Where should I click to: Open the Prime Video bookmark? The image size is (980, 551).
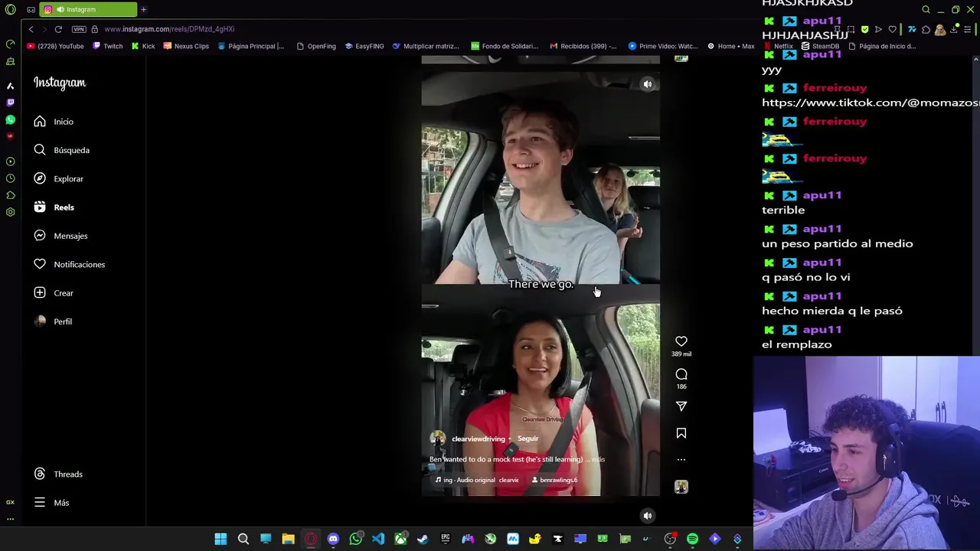click(x=663, y=46)
